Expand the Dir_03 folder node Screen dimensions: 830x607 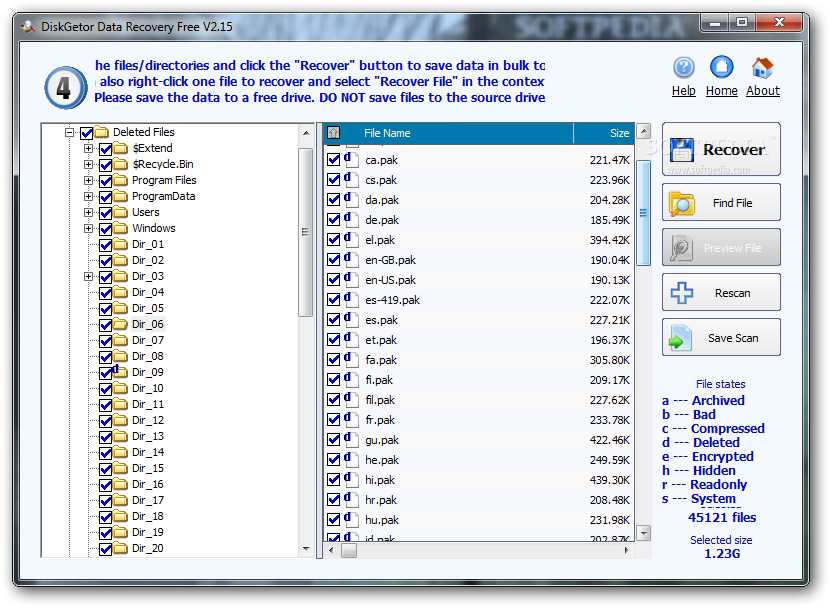[x=88, y=276]
